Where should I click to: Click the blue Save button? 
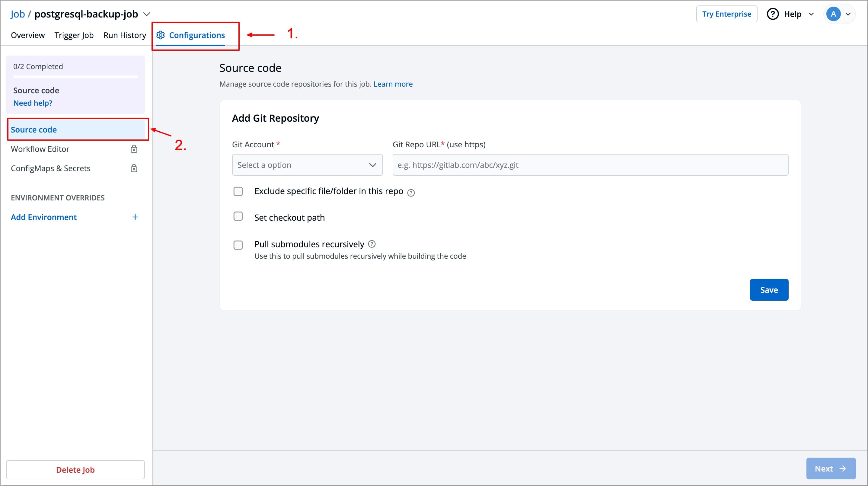[769, 290]
